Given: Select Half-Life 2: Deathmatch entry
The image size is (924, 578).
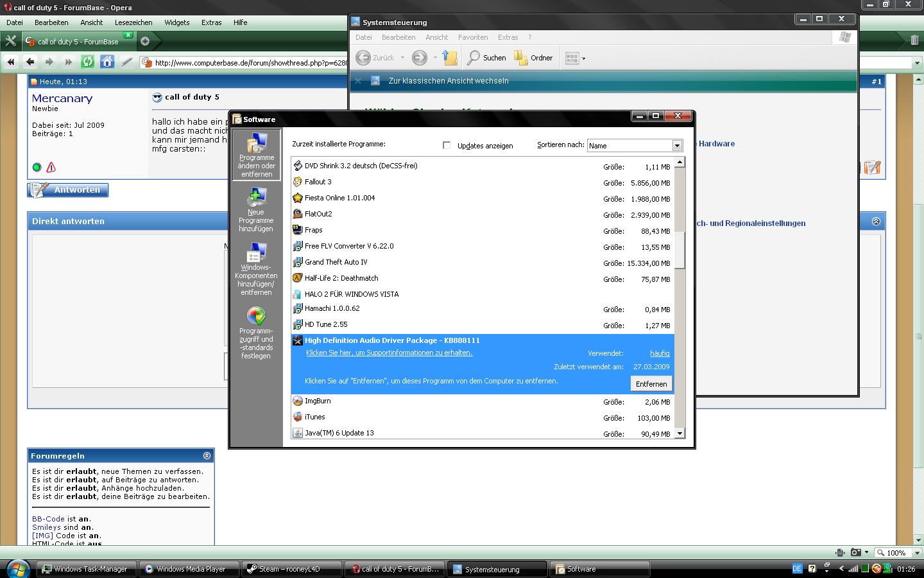Looking at the screenshot, I should tap(483, 279).
